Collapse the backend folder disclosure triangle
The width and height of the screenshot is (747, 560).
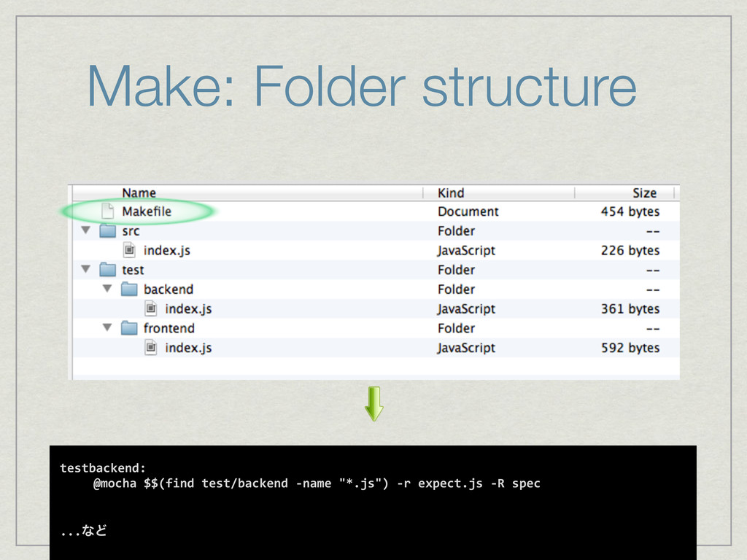107,289
